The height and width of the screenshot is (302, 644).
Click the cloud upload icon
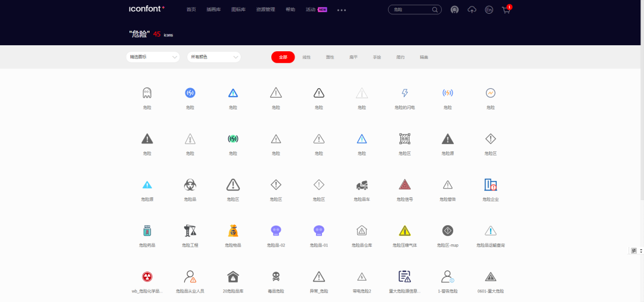pos(472,10)
